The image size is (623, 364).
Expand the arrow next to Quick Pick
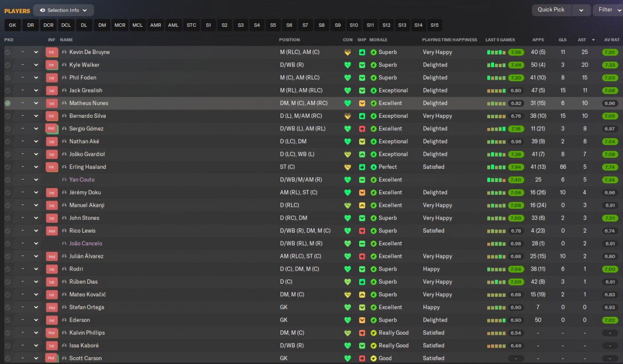(581, 10)
